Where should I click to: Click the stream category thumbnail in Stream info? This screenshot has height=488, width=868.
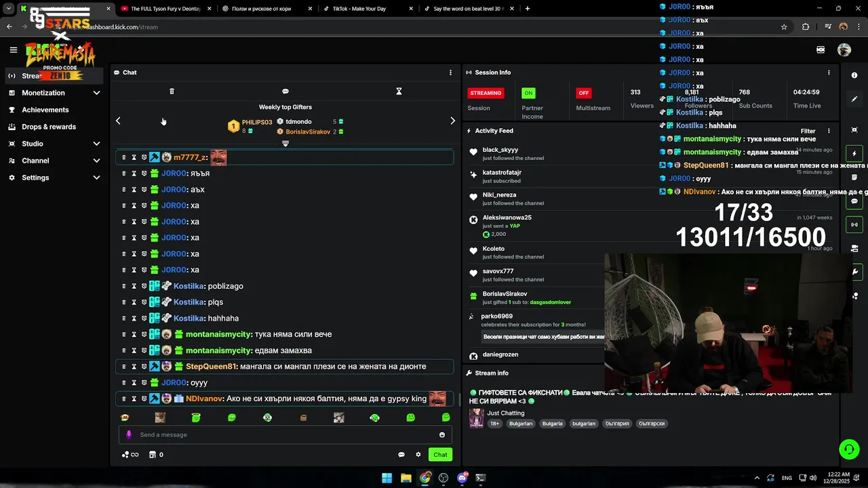point(477,418)
